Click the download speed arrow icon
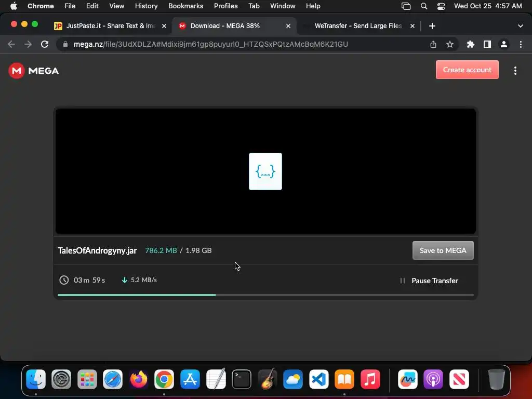 [x=125, y=280]
